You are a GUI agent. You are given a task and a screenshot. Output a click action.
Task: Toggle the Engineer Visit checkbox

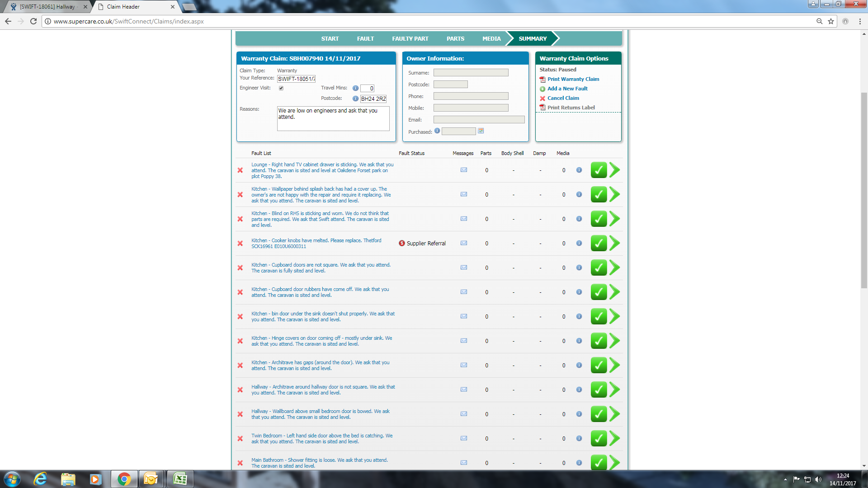click(281, 88)
